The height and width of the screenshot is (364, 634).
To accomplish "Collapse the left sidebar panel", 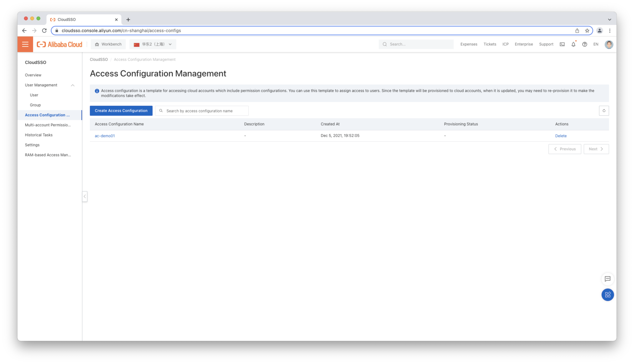I will [85, 197].
